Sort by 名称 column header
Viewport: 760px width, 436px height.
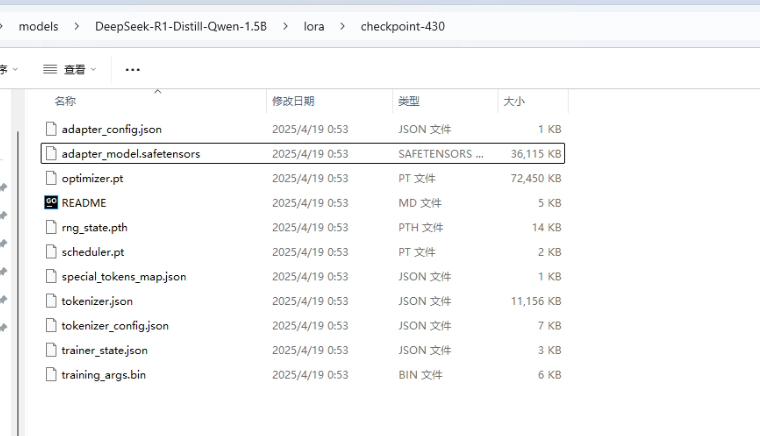(65, 101)
